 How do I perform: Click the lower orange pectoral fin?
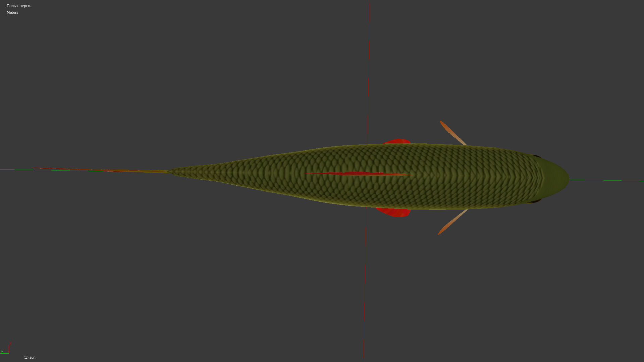click(452, 223)
